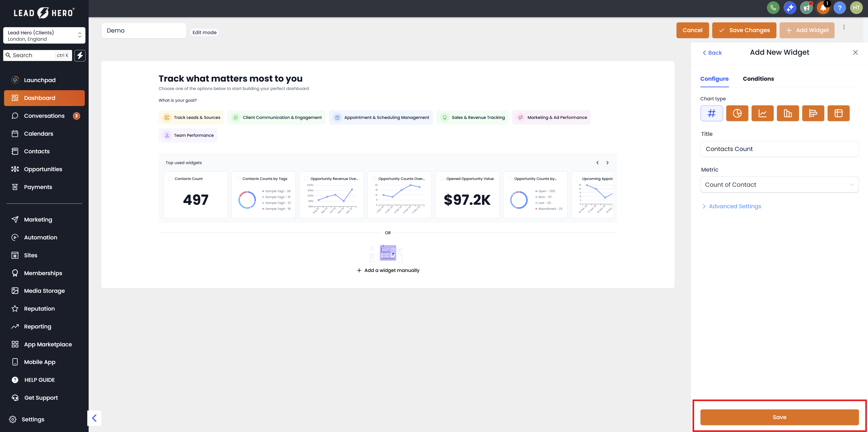Open Opportunities in the sidebar
Screen dimensions: 868x432
click(x=43, y=169)
